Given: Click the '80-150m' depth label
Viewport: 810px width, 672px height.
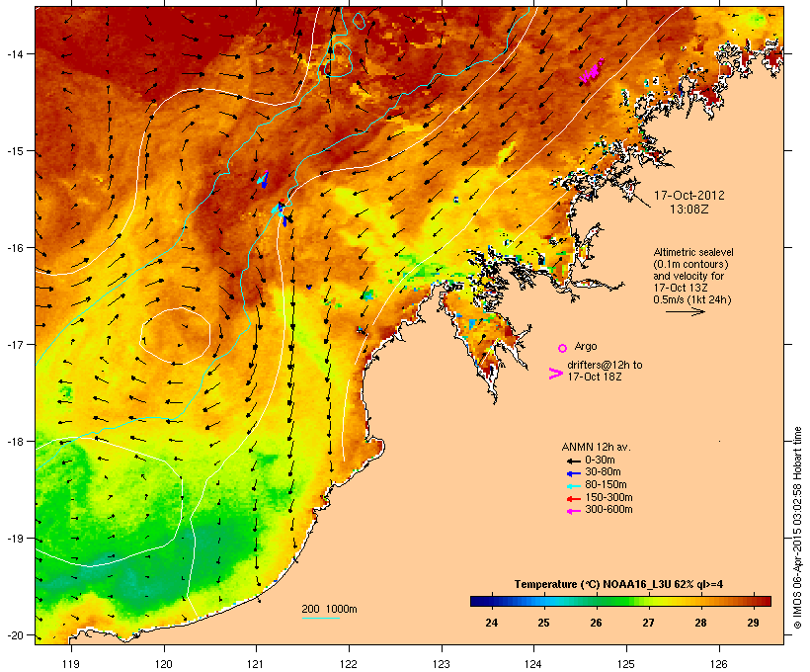Looking at the screenshot, I should pyautogui.click(x=606, y=485).
